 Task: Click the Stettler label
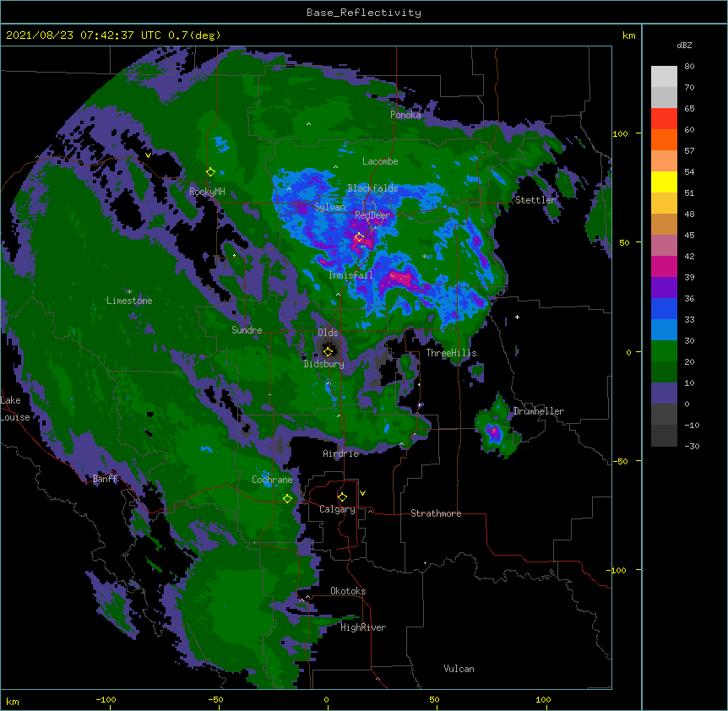coord(535,200)
